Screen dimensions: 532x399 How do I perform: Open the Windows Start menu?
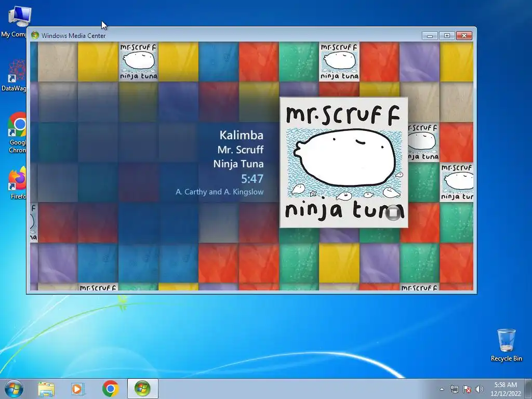[14, 389]
